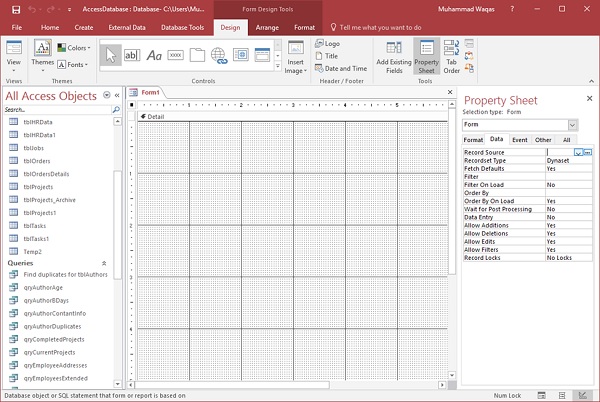Click the Property Sheet ribbon button
This screenshot has width=600, height=402.
pos(426,57)
